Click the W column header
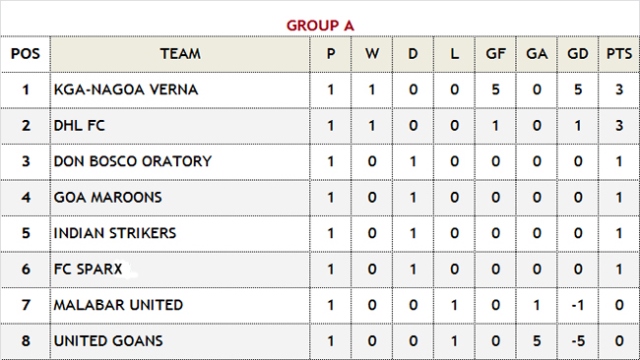 (x=372, y=53)
